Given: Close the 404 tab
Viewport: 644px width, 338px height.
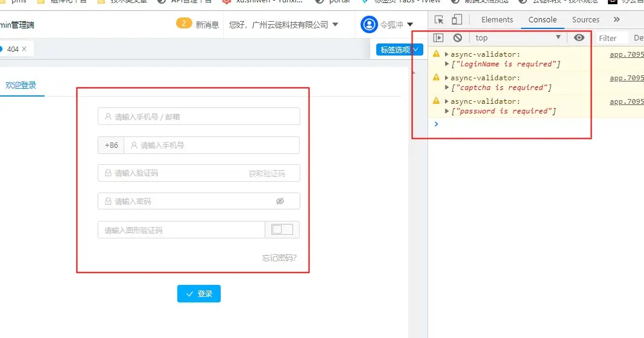Looking at the screenshot, I should point(24,49).
